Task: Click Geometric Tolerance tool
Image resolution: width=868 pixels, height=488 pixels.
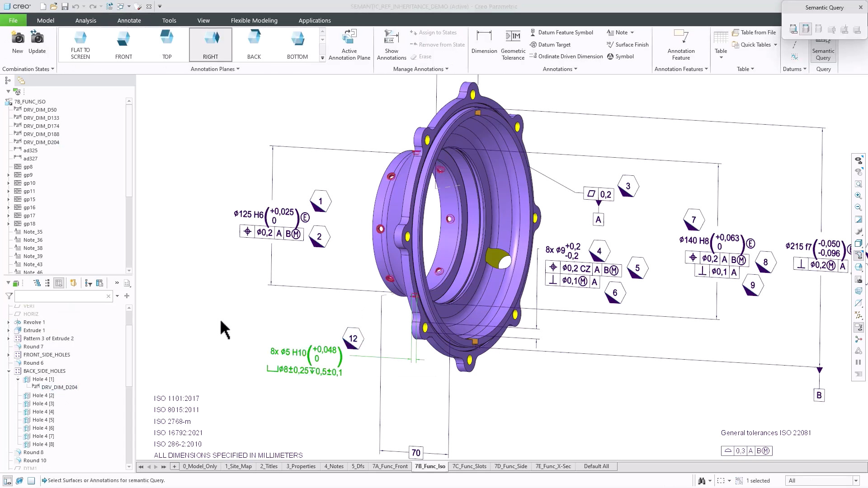Action: point(513,45)
